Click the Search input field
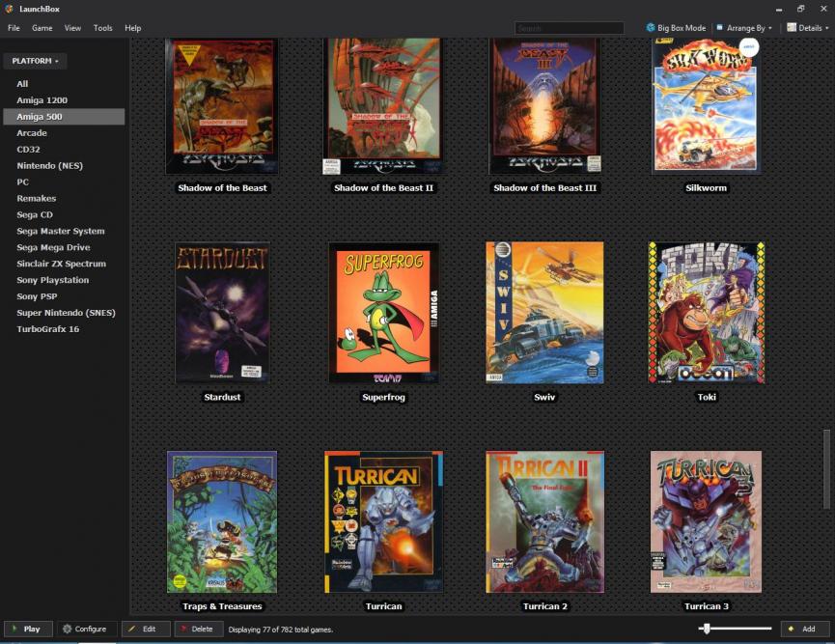This screenshot has width=835, height=644. tap(569, 28)
